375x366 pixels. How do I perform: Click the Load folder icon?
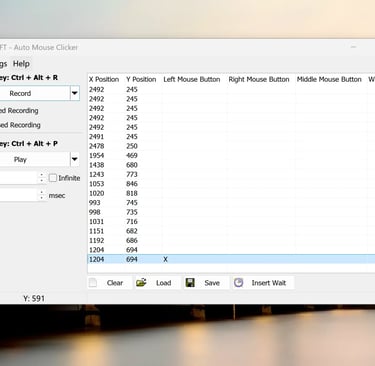[141, 283]
